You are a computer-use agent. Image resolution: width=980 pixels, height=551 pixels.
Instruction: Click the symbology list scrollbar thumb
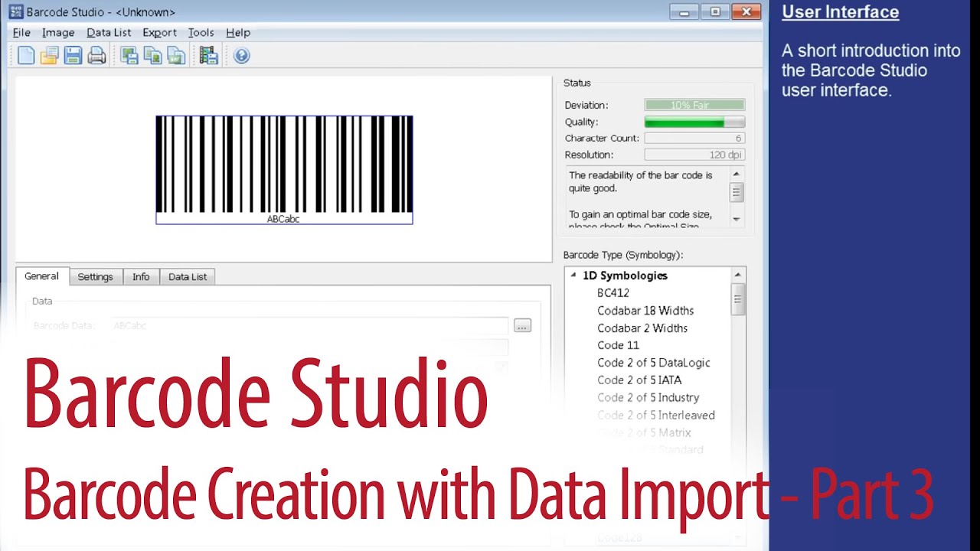[738, 299]
